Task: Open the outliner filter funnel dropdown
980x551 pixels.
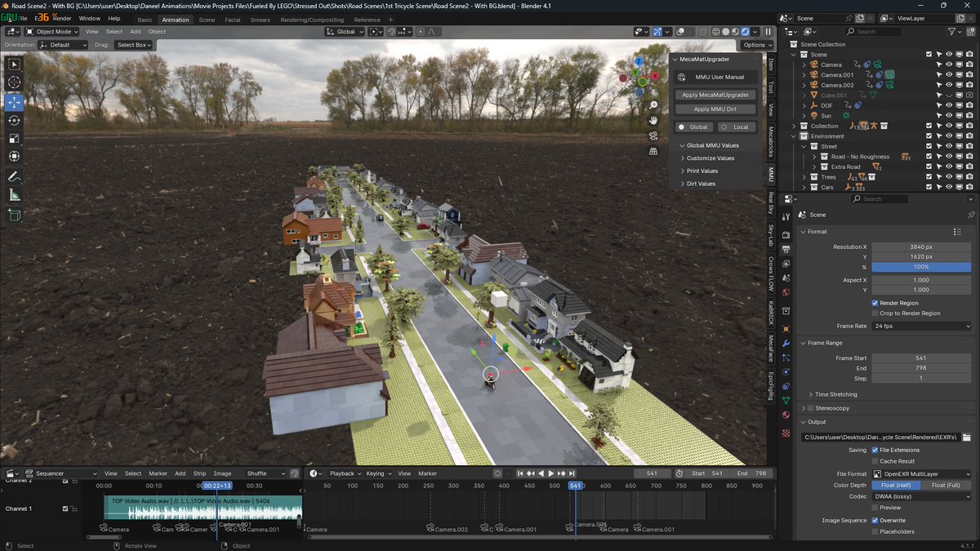Action: coord(955,32)
